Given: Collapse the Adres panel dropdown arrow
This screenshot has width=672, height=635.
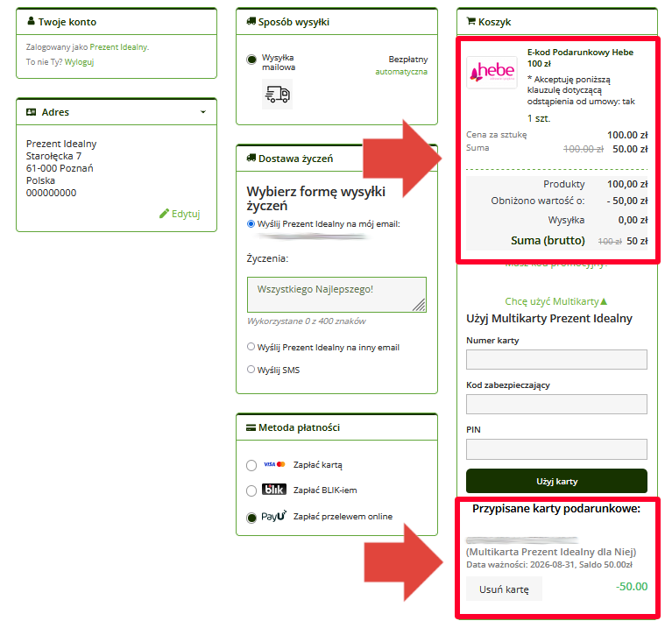Looking at the screenshot, I should click(x=203, y=112).
